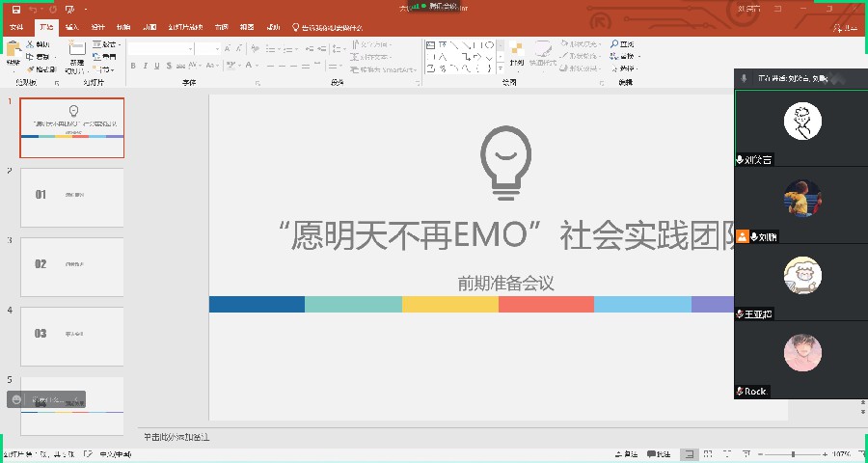Toggle Bold formatting

point(133,66)
